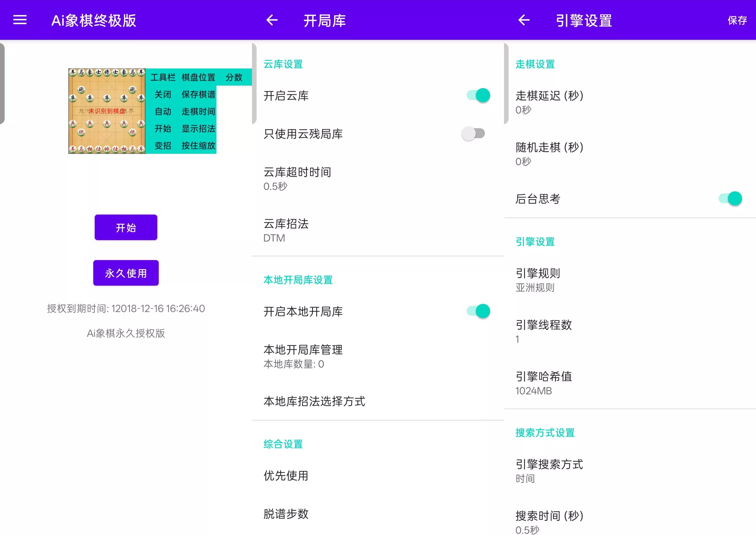Click 关闭 in the board overlay menu
Viewport: 756px width, 535px height.
coord(163,95)
